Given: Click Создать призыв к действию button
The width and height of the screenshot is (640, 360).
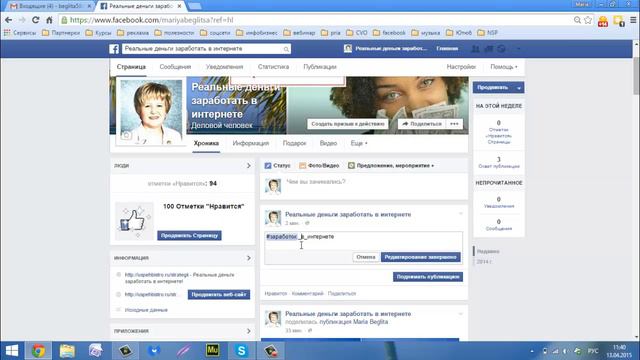Looking at the screenshot, I should (x=348, y=124).
